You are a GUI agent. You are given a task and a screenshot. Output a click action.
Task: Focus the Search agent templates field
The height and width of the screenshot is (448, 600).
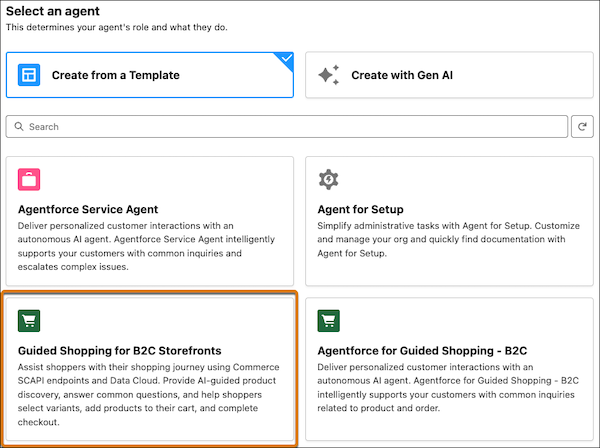coord(287,127)
